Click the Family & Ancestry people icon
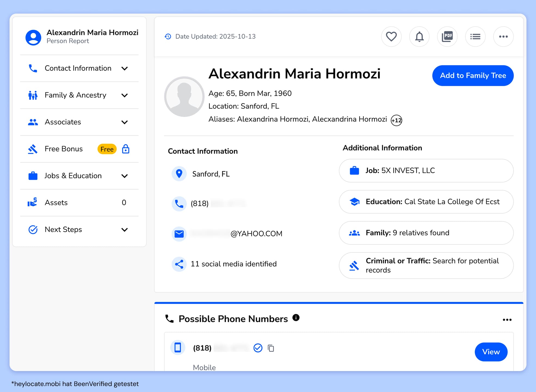The width and height of the screenshot is (536, 392). point(33,95)
